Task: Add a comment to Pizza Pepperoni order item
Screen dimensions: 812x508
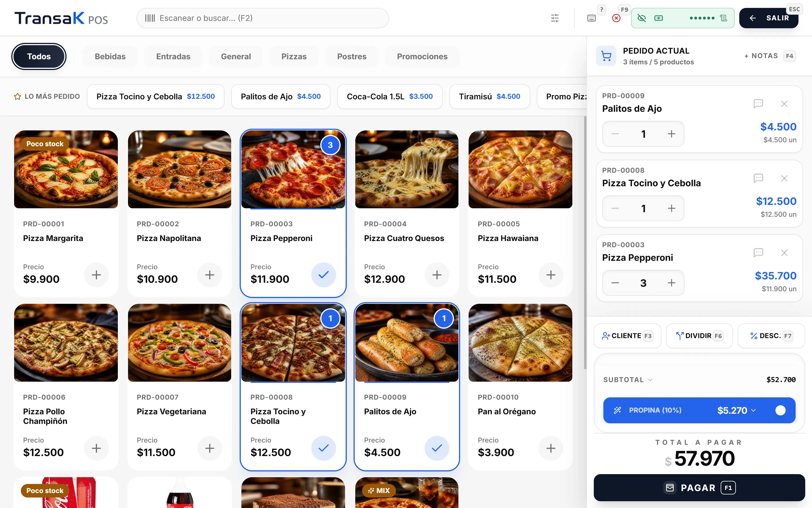Action: click(758, 253)
